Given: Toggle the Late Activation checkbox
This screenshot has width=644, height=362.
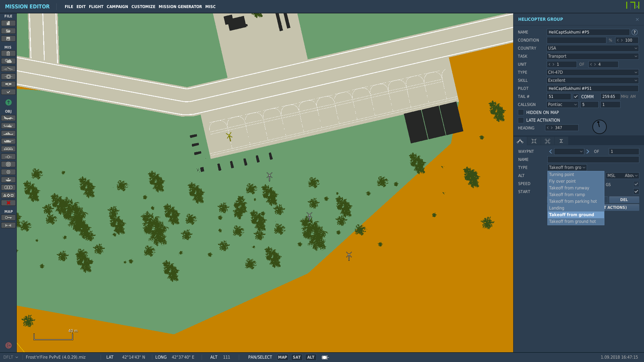Looking at the screenshot, I should (x=521, y=120).
